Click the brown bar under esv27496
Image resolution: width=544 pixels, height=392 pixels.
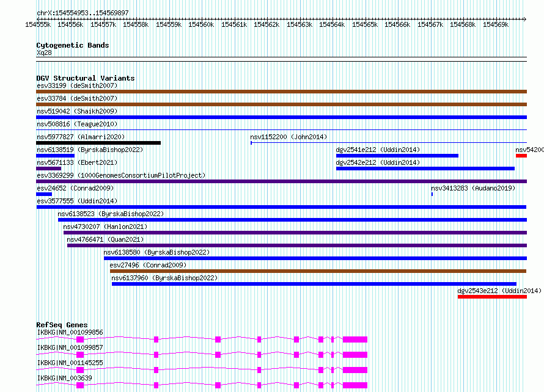[318, 271]
